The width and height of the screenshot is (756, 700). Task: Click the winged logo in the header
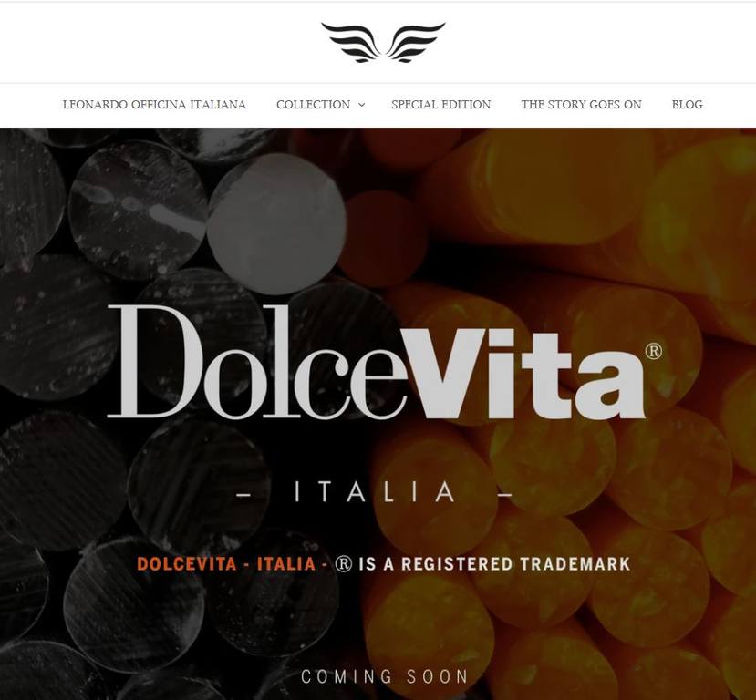tap(383, 43)
